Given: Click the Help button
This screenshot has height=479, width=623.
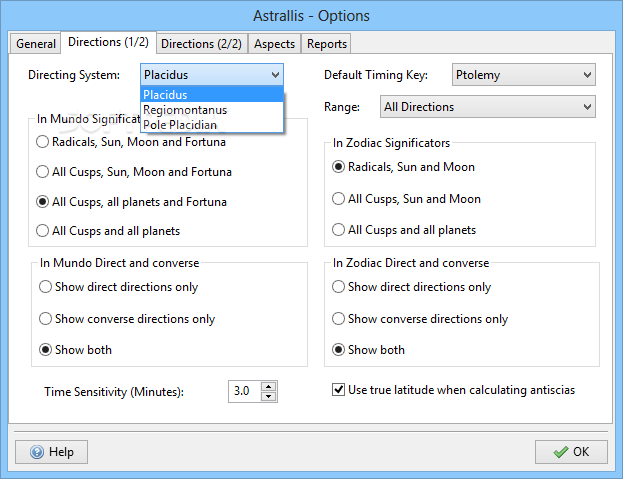Looking at the screenshot, I should (51, 452).
